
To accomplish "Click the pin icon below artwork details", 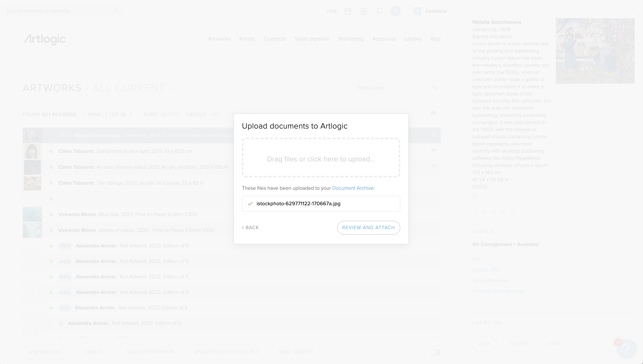I will pyautogui.click(x=475, y=197).
